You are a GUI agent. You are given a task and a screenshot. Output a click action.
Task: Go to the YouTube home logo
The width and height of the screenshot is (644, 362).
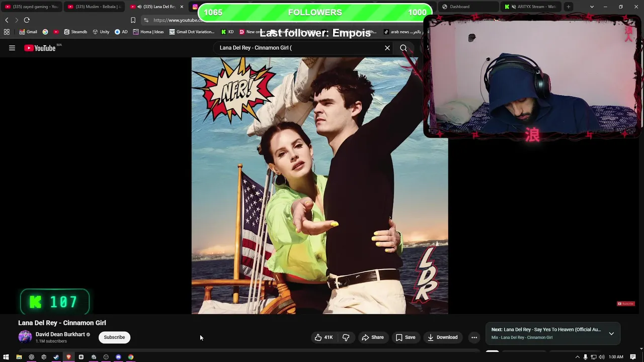[40, 48]
